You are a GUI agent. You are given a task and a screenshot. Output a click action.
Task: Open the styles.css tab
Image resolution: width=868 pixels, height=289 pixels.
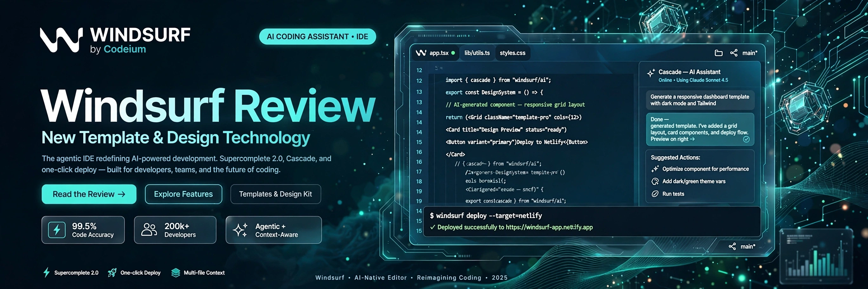tap(512, 53)
